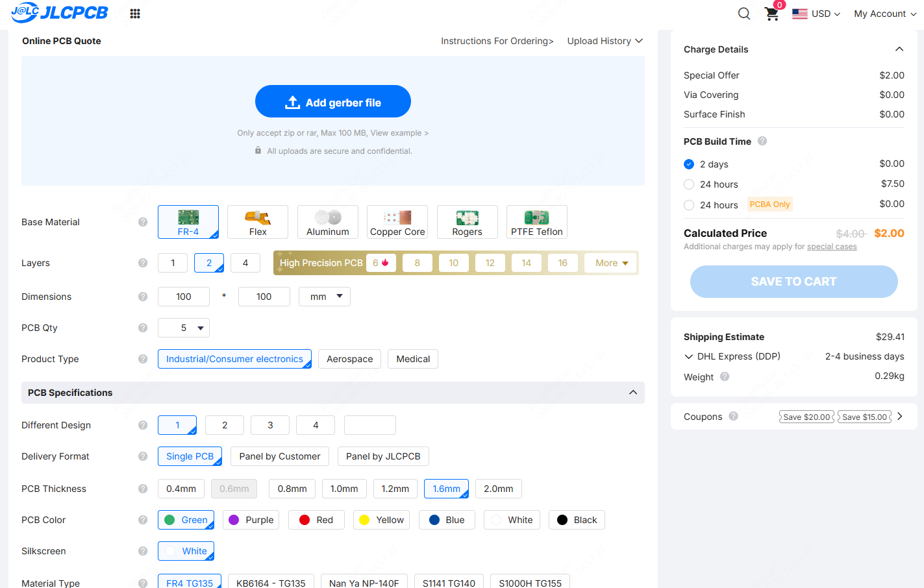Pick the Purple PCB color
Screen dimensions: 924x588
(251, 520)
